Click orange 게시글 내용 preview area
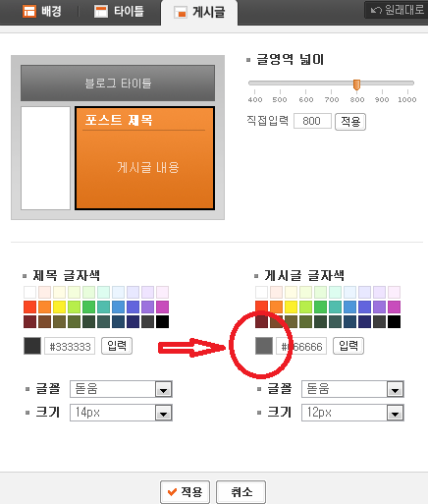428x504 pixels. [x=144, y=158]
